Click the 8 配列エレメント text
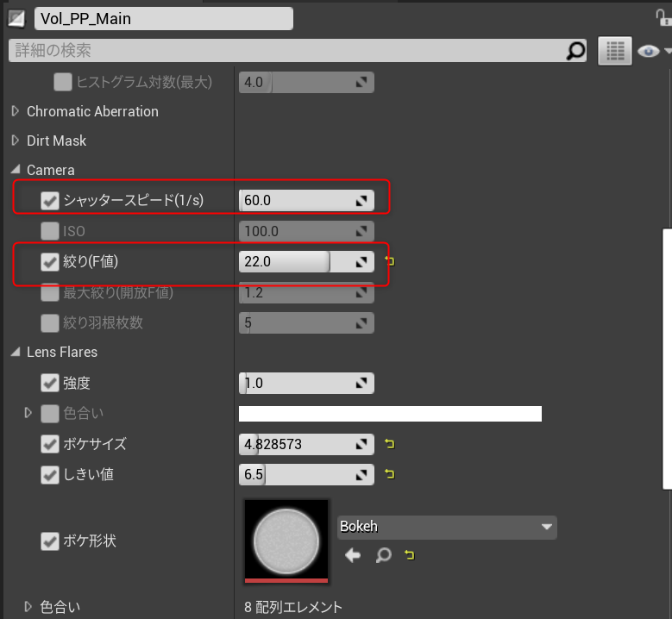This screenshot has width=672, height=619. [x=293, y=607]
